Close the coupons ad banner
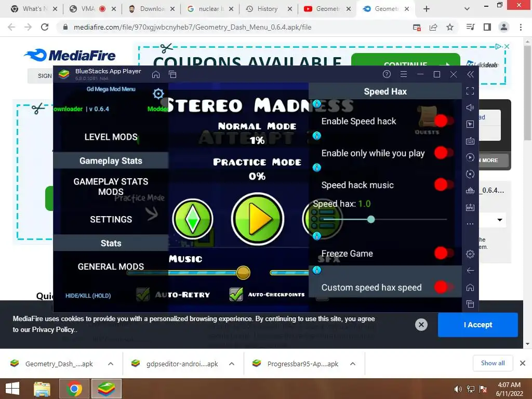Image resolution: width=532 pixels, height=399 pixels. 507,46
